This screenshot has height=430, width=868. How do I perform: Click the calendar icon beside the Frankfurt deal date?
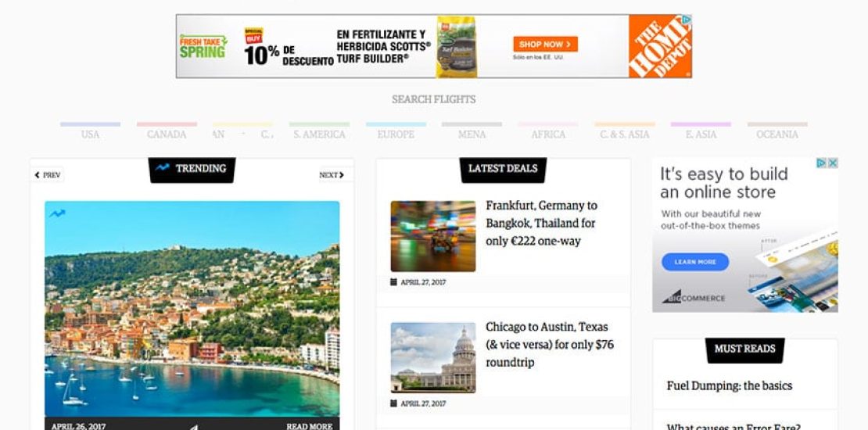[x=393, y=281]
